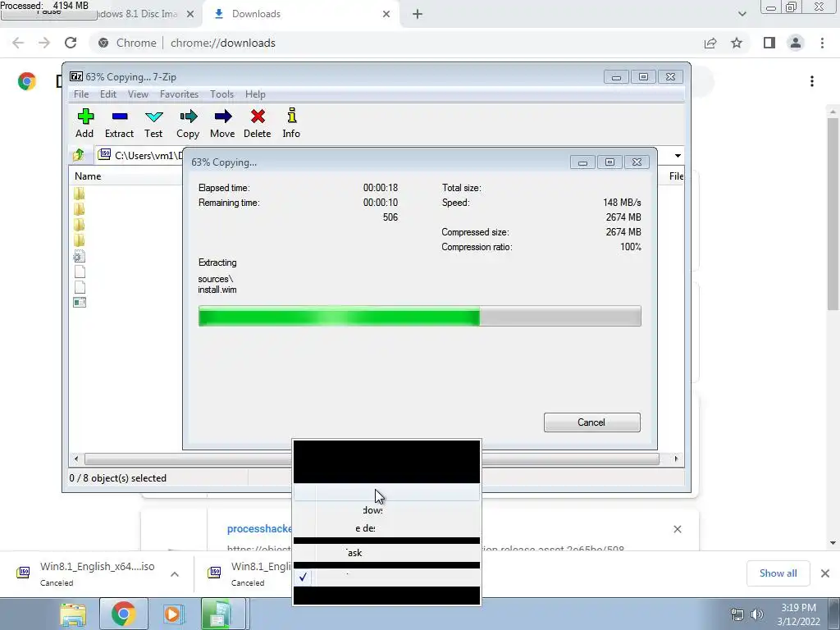Expand the 7-Zip address path dropdown
This screenshot has height=630, width=840.
click(x=678, y=155)
